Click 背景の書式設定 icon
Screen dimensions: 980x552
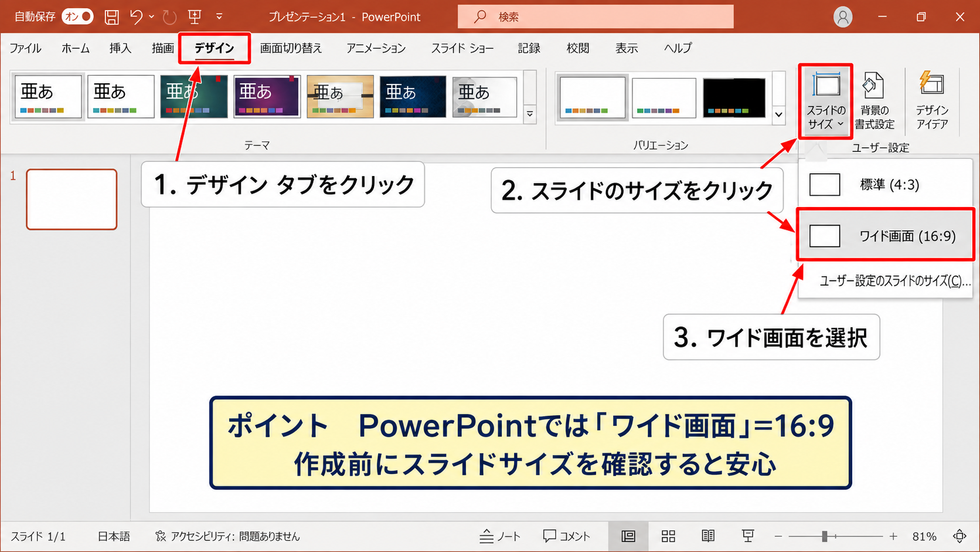[874, 101]
